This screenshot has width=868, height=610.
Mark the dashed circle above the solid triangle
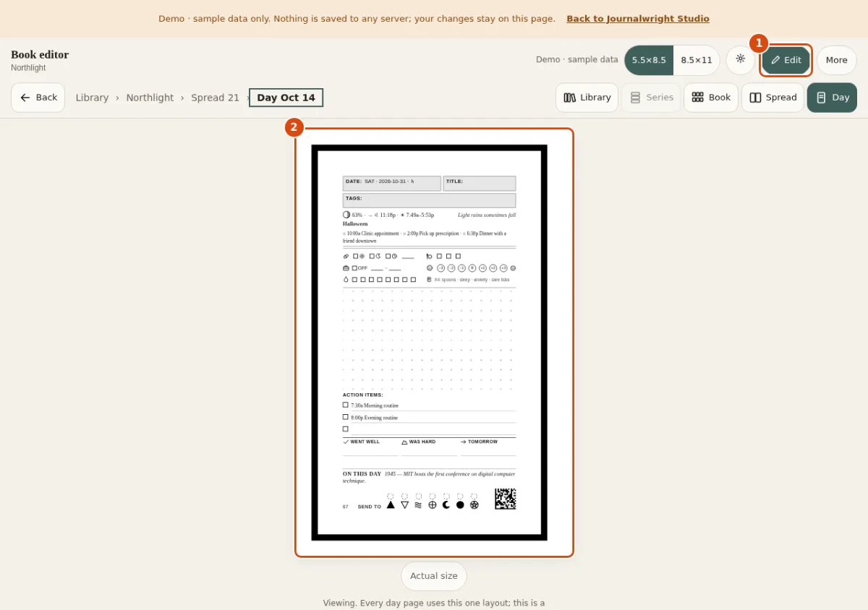coord(391,496)
